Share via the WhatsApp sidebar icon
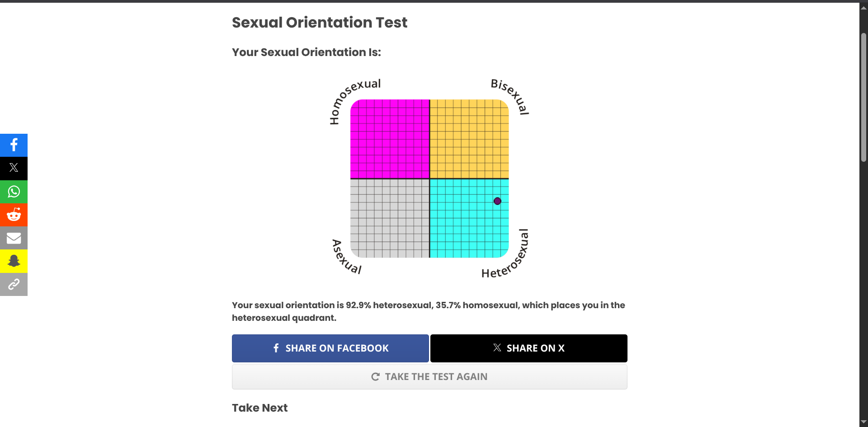The width and height of the screenshot is (868, 427). 14,192
